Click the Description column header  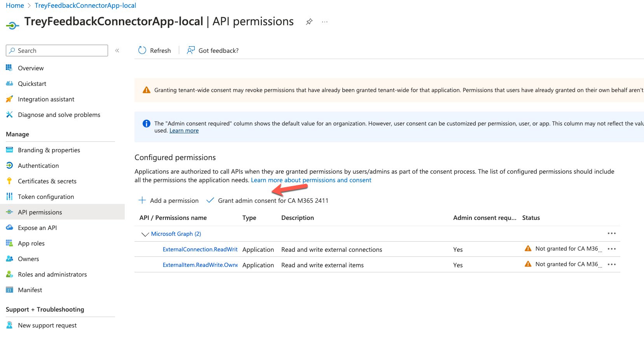(x=297, y=218)
